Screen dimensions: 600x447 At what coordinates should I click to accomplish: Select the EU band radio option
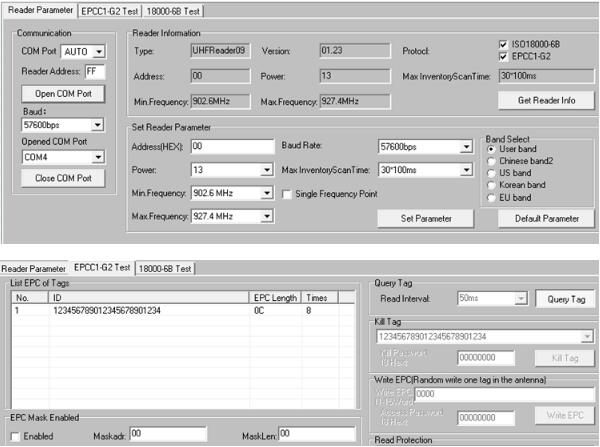[490, 197]
